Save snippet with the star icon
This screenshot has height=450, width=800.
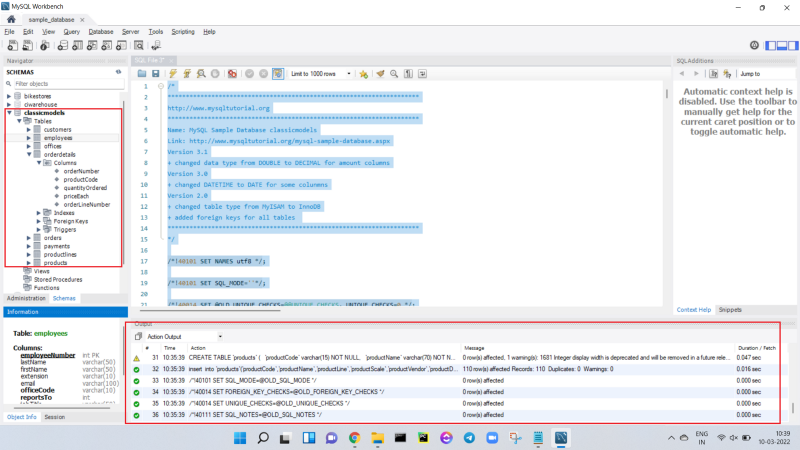(x=363, y=73)
